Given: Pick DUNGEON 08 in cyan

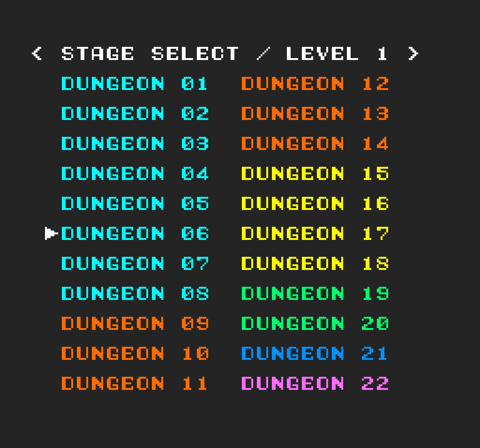Looking at the screenshot, I should [135, 293].
